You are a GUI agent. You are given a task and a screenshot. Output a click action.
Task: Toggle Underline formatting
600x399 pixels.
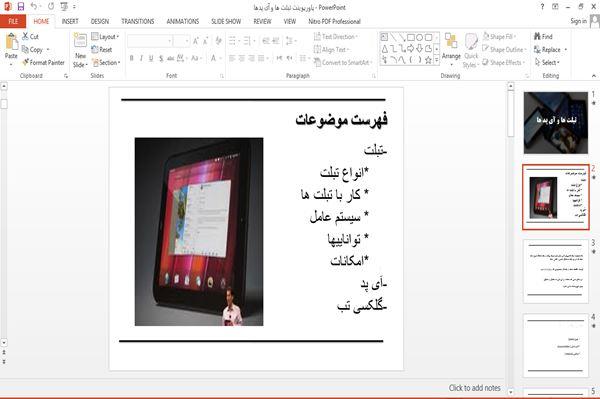151,58
